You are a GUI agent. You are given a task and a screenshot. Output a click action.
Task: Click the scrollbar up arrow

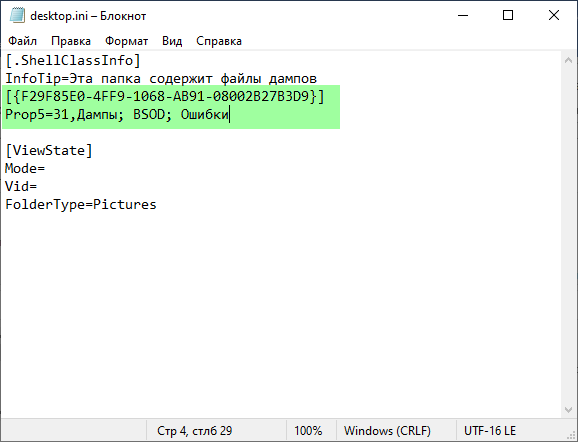(x=568, y=60)
